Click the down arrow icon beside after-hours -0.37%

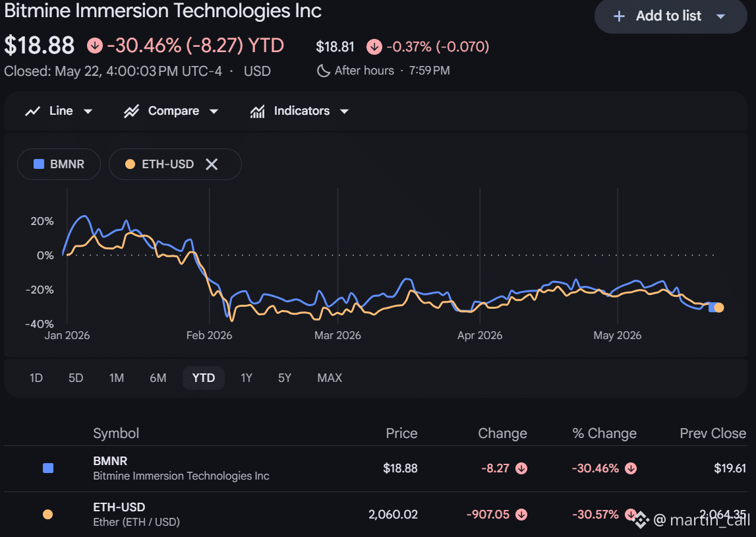tap(374, 47)
